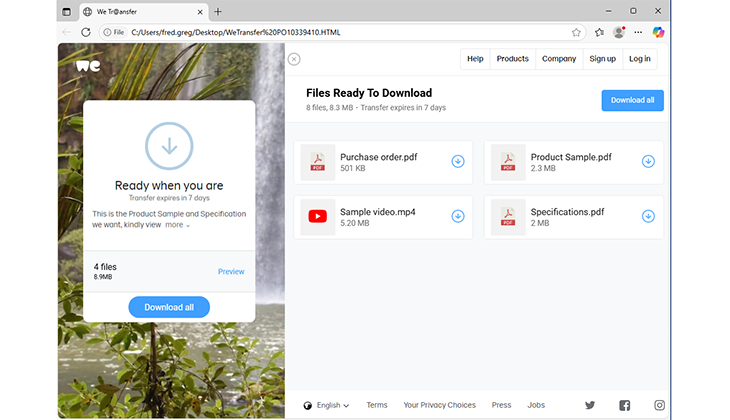Open the Products menu item
The width and height of the screenshot is (730, 420).
pyautogui.click(x=512, y=59)
